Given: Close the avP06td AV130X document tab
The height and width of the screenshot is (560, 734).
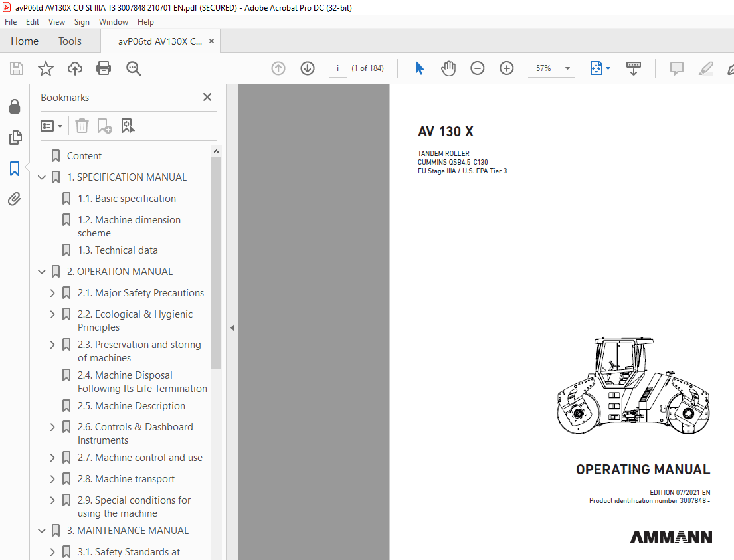Looking at the screenshot, I should pyautogui.click(x=212, y=41).
